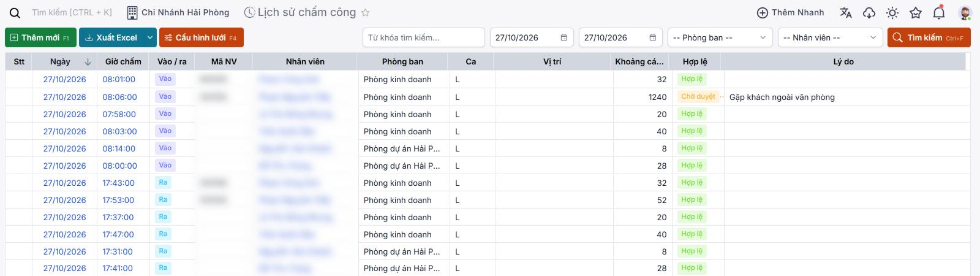Open the Nhân viên dropdown
Viewport: 980px width, 276px height.
831,37
